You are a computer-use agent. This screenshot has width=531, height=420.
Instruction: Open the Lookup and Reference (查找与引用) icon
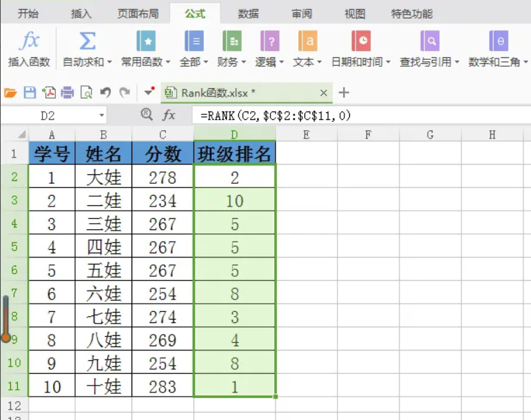coord(430,41)
